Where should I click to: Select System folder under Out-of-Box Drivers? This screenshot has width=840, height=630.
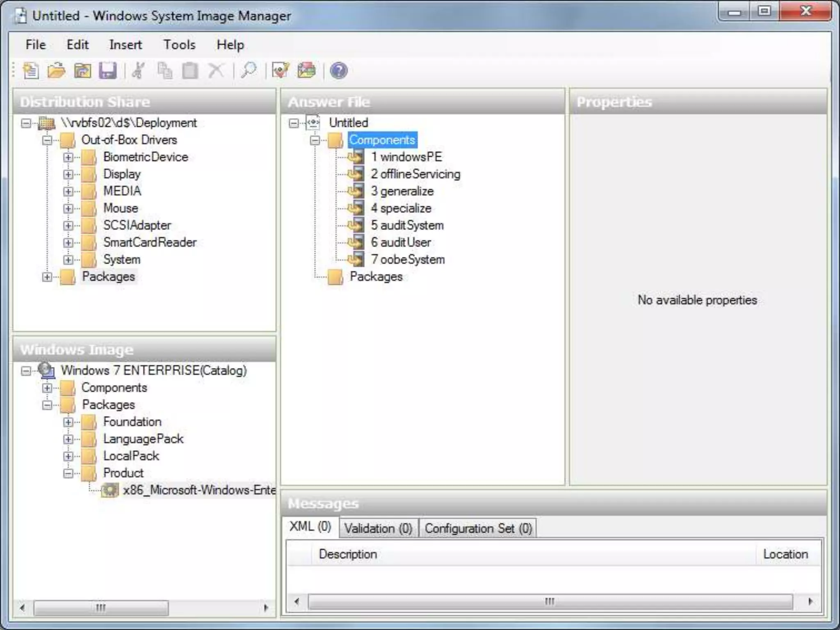122,260
